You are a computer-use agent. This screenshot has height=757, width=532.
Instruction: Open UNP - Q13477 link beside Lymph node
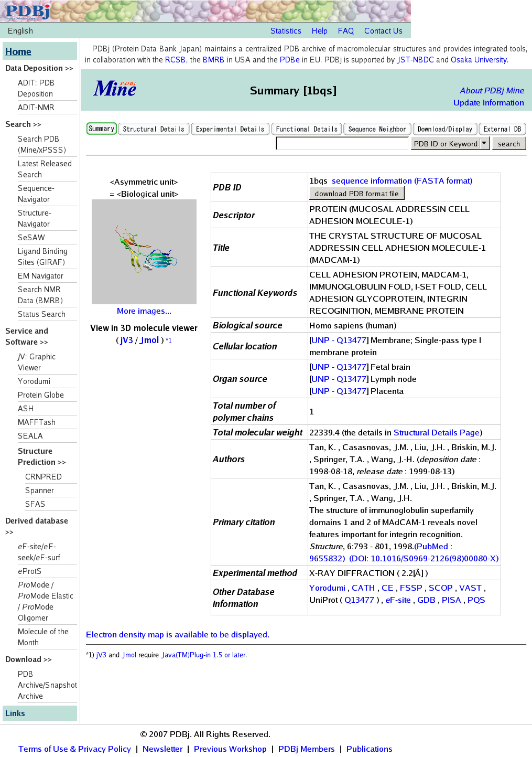tap(339, 379)
